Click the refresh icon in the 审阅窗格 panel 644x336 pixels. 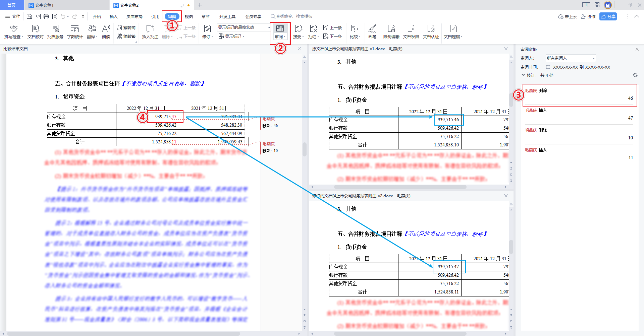point(635,75)
